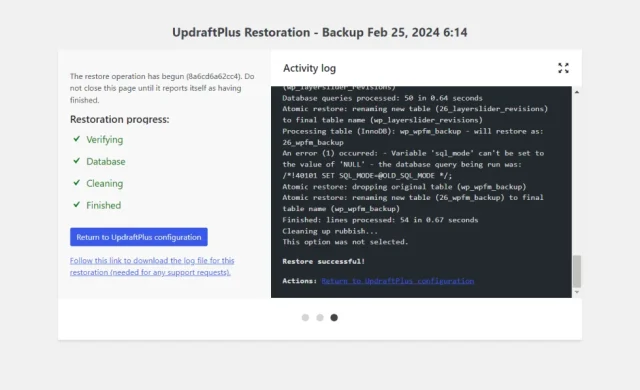
Task: Go to the first carousel dot
Action: point(305,317)
